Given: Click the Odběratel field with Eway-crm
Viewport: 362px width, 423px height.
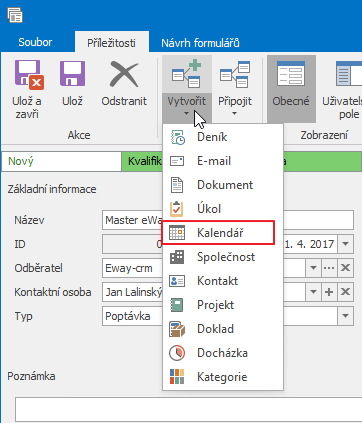Looking at the screenshot, I should tap(132, 268).
